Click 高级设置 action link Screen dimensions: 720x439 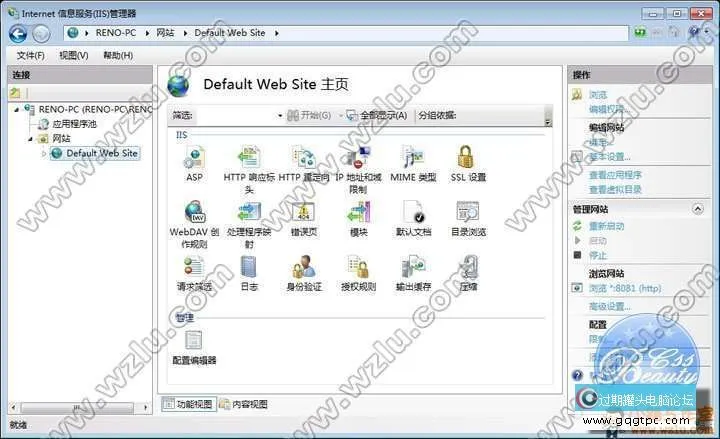click(x=610, y=306)
